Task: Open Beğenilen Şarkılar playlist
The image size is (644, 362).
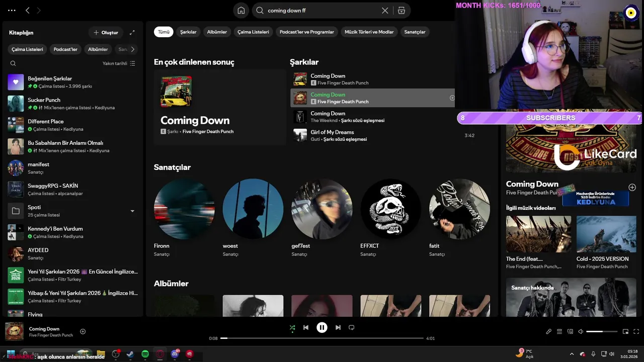Action: [x=72, y=82]
